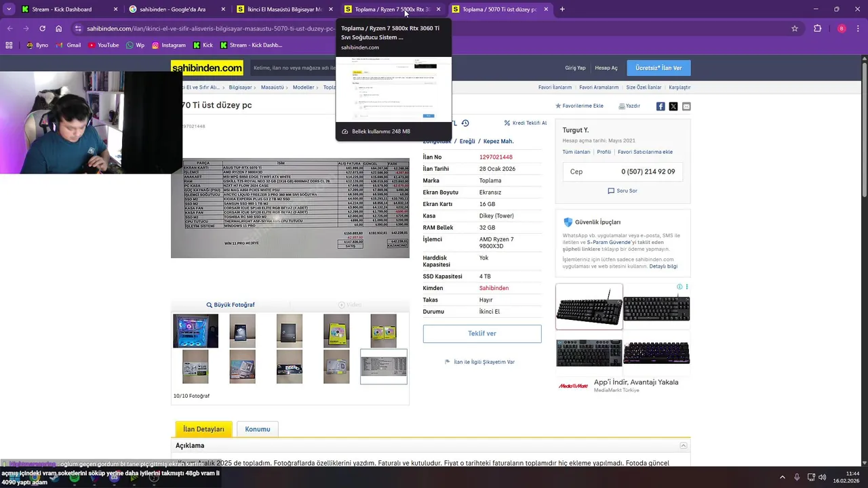Click the microphone icon in system tray
The image size is (868, 488).
(797, 477)
